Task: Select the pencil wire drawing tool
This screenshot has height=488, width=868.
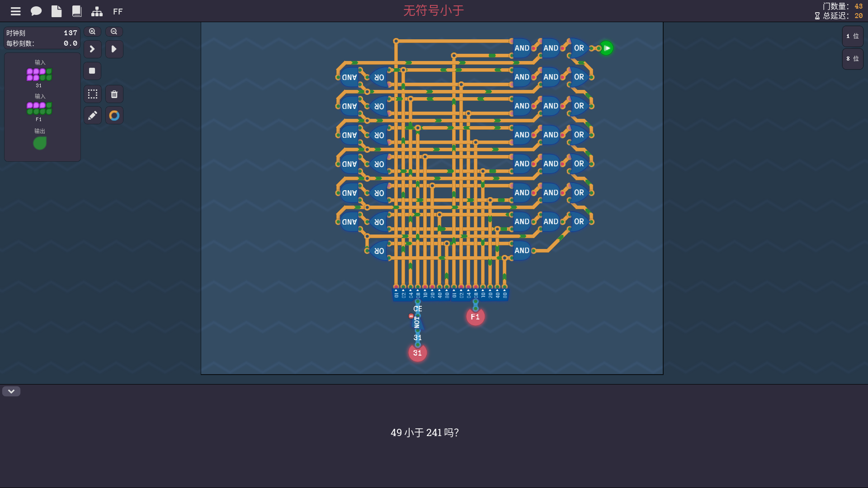Action: pos(93,116)
